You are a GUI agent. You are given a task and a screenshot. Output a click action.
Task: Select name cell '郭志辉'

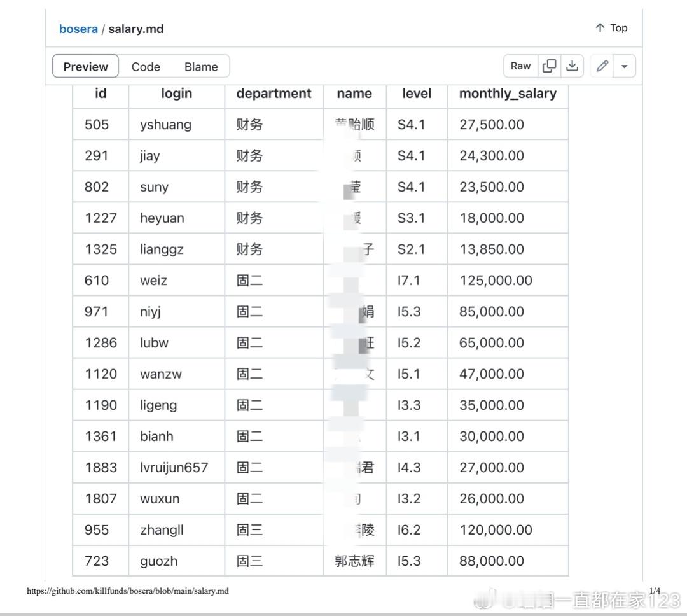[354, 561]
